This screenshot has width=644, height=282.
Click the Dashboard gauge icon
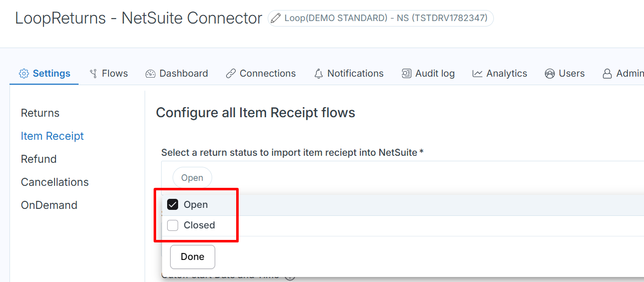point(151,74)
